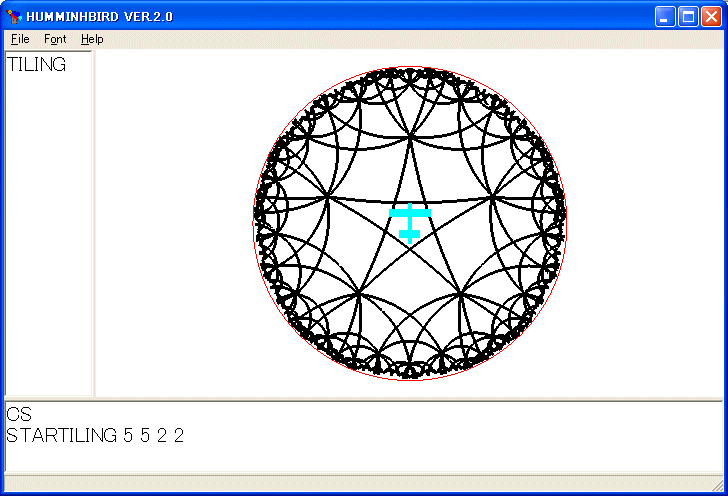Minimize the Humminhbird window
This screenshot has height=496, width=728.
click(665, 17)
